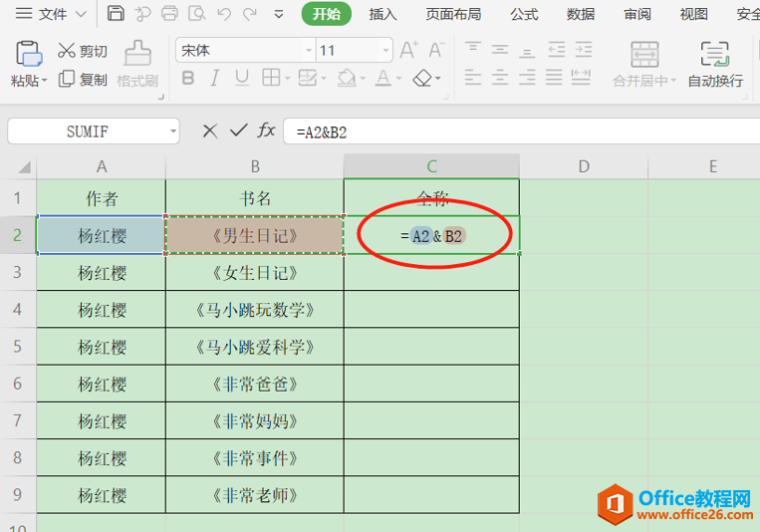This screenshot has height=532, width=760.
Task: Decrease font size with A- icon
Action: click(436, 50)
